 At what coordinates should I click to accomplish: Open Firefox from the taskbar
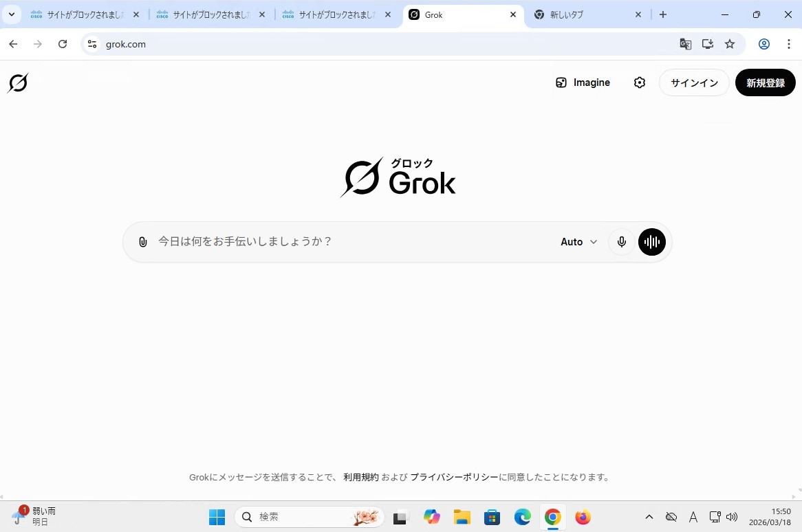583,517
